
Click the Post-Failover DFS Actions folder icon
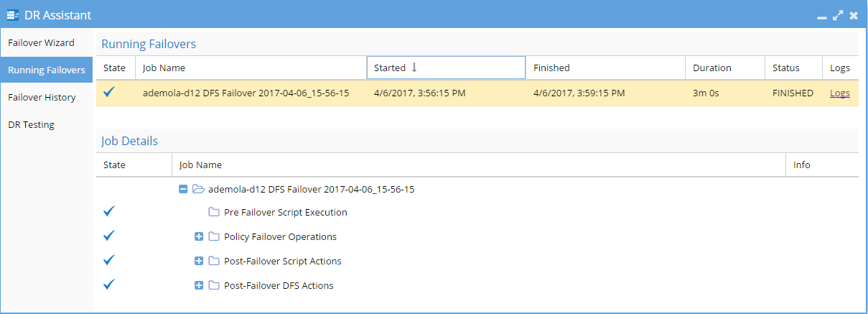[x=214, y=286]
